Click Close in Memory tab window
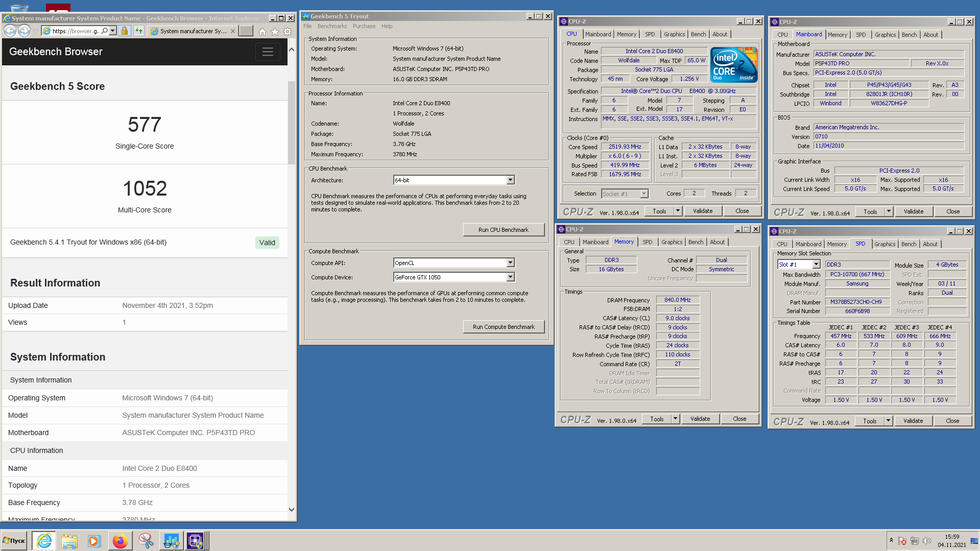 (739, 419)
